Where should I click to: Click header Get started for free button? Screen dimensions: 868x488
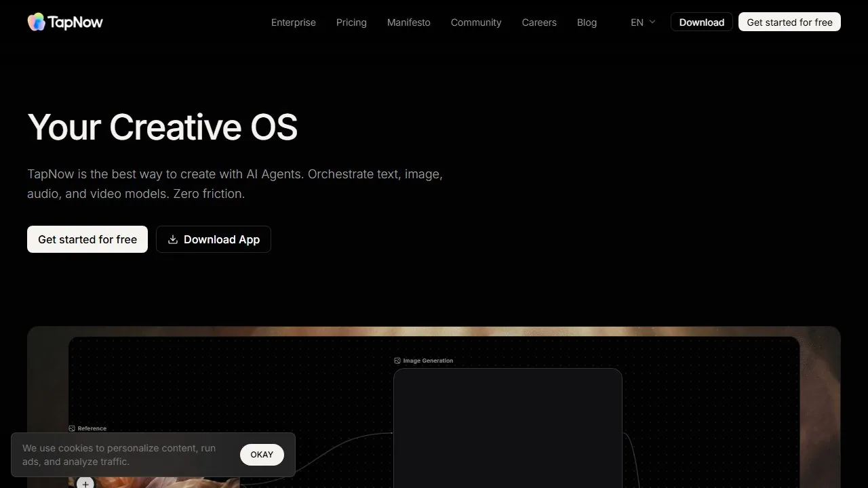coord(789,22)
